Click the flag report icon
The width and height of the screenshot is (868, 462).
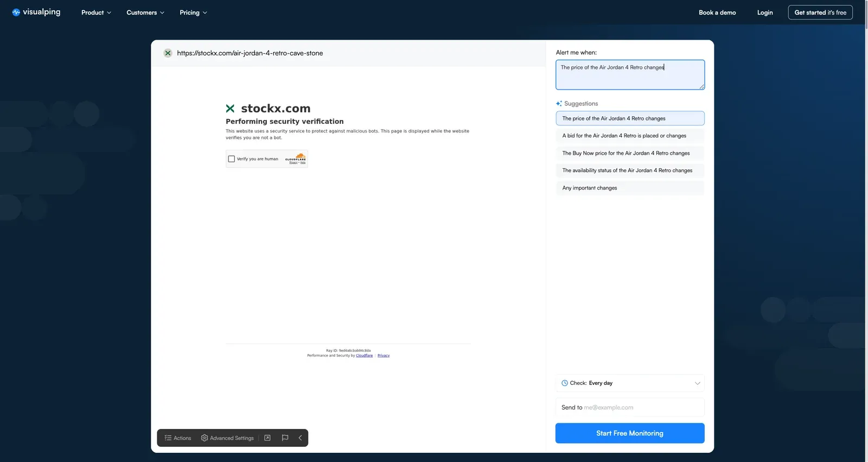coord(285,438)
